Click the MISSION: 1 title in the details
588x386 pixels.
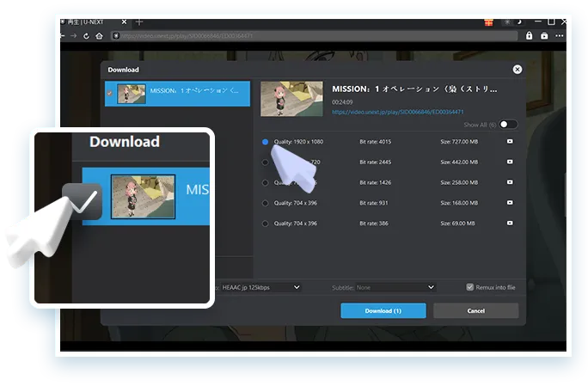[x=414, y=89]
